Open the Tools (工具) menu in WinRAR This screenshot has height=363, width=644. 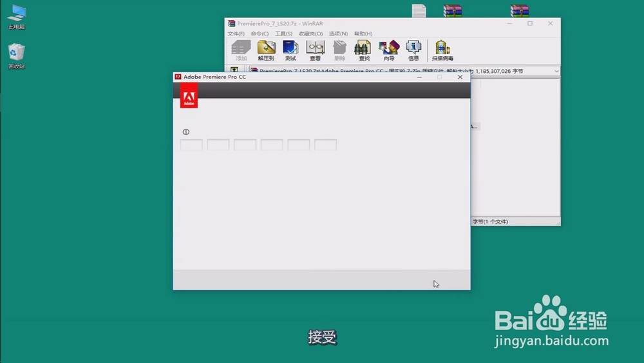(283, 34)
